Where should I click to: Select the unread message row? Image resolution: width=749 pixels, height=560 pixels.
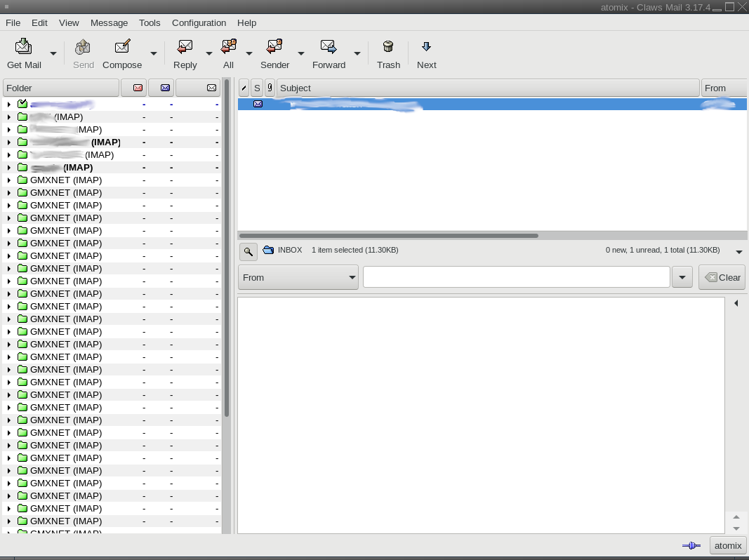(492, 104)
